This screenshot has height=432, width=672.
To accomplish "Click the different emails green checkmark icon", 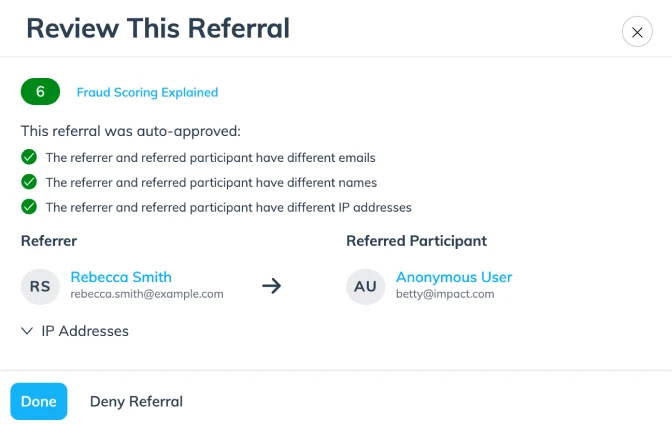I will (x=29, y=157).
